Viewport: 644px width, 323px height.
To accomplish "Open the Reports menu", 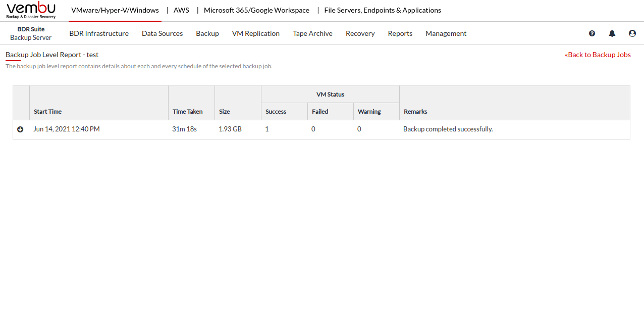I will point(400,33).
